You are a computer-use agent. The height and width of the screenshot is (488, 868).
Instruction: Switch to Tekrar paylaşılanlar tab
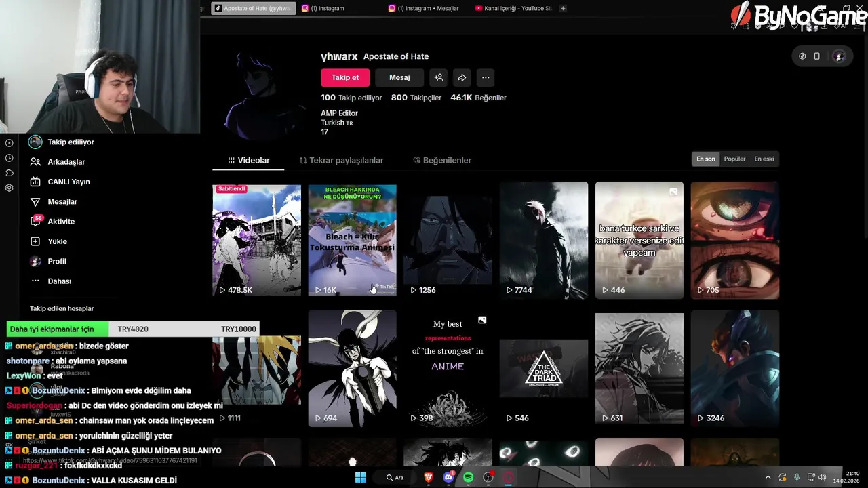341,161
